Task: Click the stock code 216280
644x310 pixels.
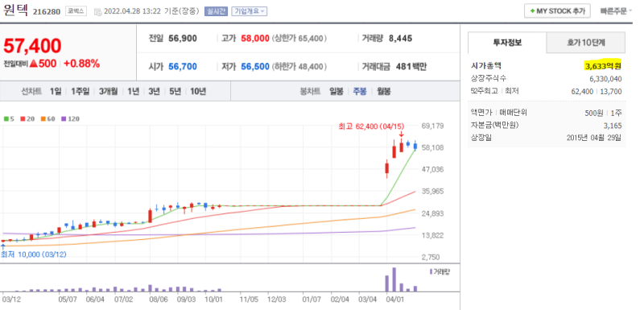Action: 47,11
